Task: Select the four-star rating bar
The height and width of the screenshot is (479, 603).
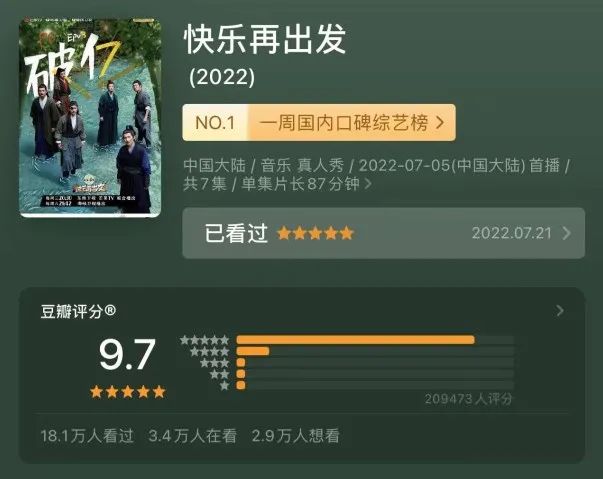Action: coord(375,351)
